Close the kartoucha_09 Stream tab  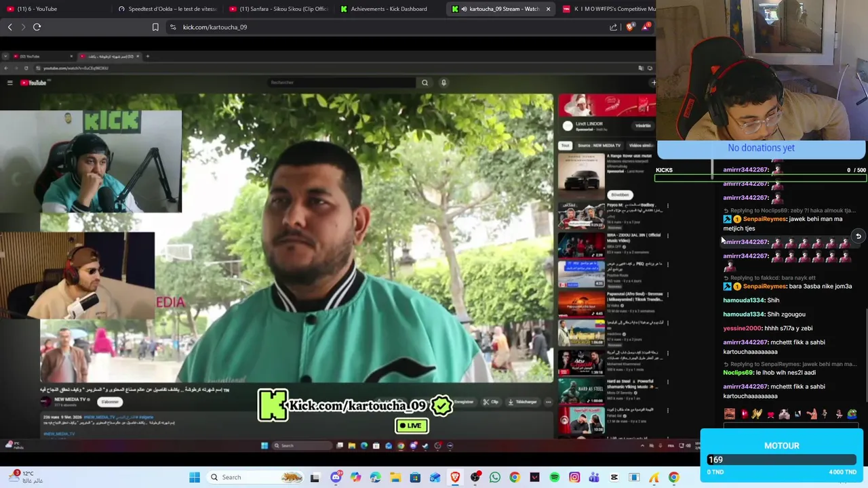tap(547, 9)
